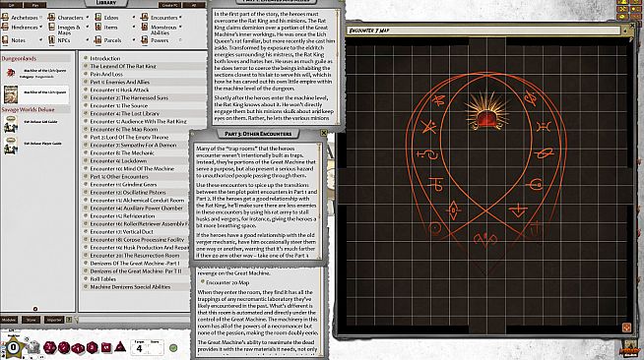Pick the third red die in dice tray
The image size is (644, 360).
pyautogui.click(x=78, y=348)
